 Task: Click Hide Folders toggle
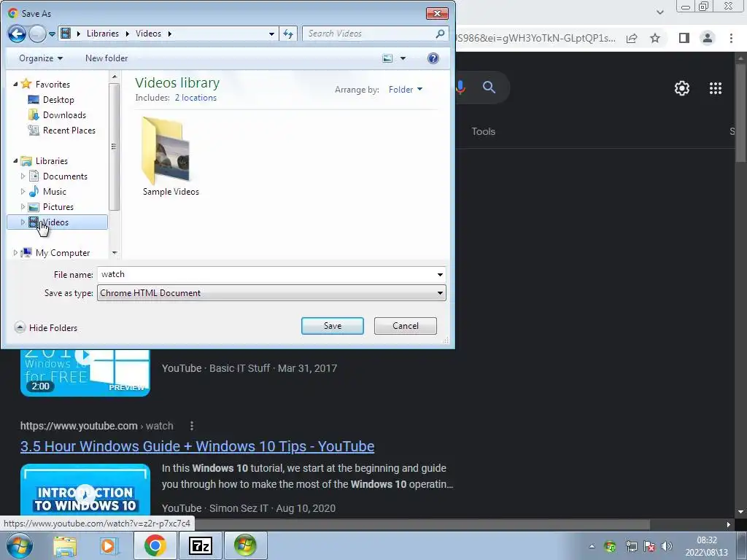(46, 327)
